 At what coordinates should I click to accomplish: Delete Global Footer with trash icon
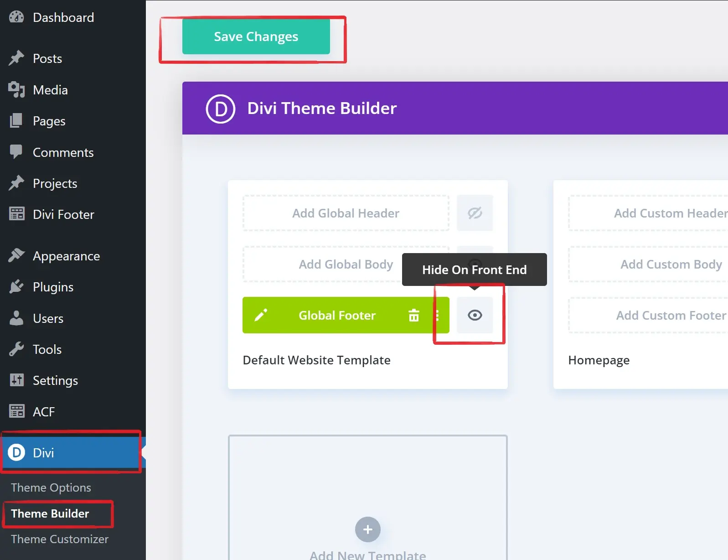(x=414, y=315)
